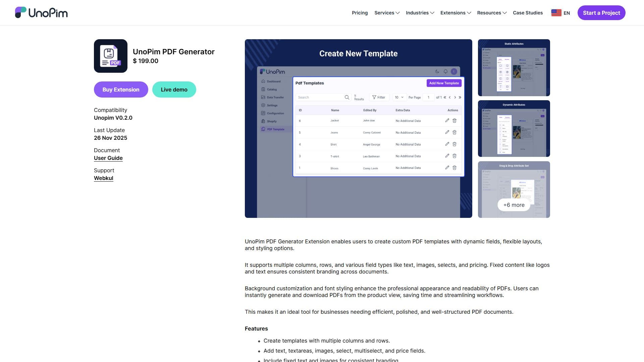View the Static Attributes thumbnail

point(514,68)
